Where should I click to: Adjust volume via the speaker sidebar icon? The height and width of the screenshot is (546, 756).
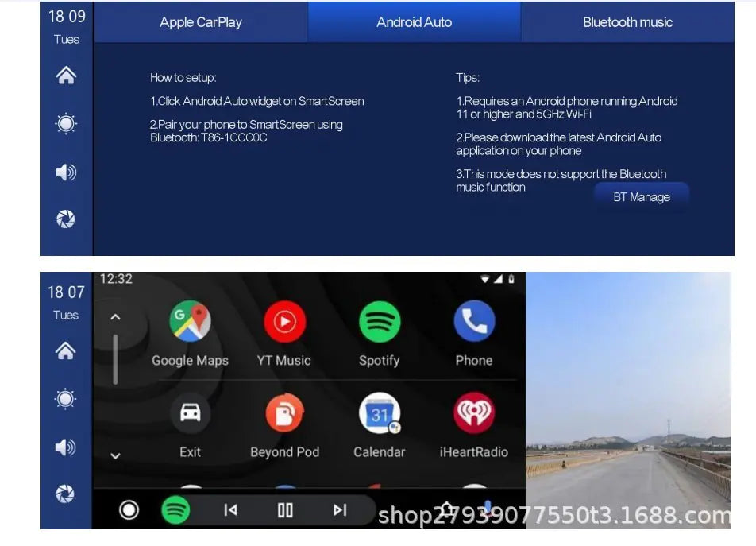point(66,172)
